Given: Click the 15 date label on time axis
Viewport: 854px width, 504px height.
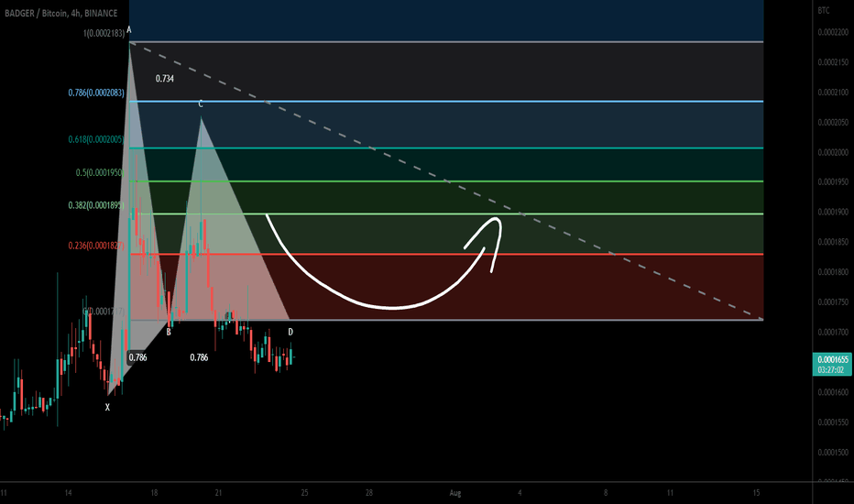Looking at the screenshot, I should (757, 493).
